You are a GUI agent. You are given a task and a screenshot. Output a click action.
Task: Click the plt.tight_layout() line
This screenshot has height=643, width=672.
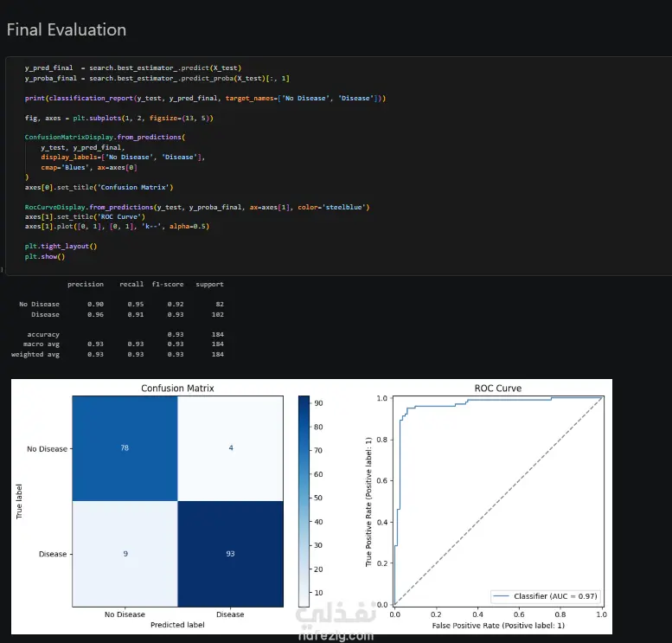(61, 247)
